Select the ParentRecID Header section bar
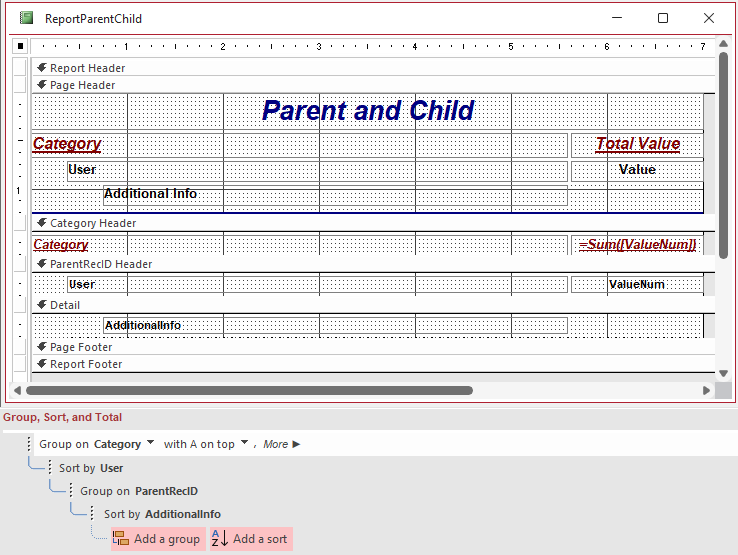 (x=374, y=264)
